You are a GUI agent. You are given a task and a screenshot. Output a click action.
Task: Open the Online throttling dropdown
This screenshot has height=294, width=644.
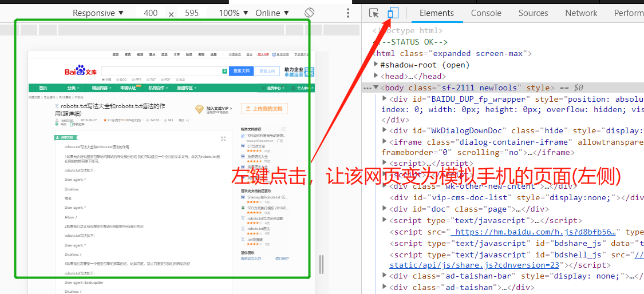click(x=272, y=13)
